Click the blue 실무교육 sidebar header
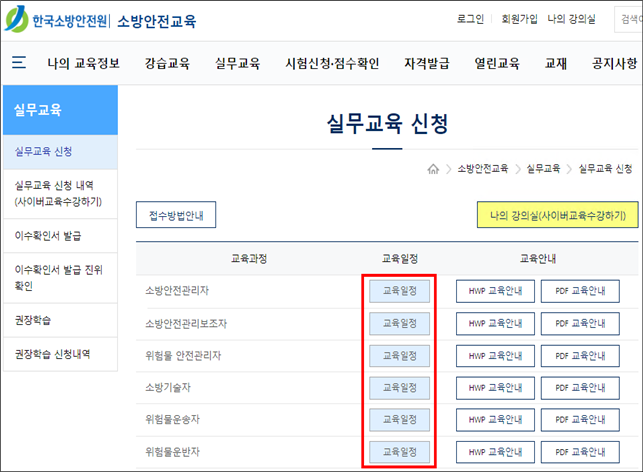 pyautogui.click(x=60, y=110)
